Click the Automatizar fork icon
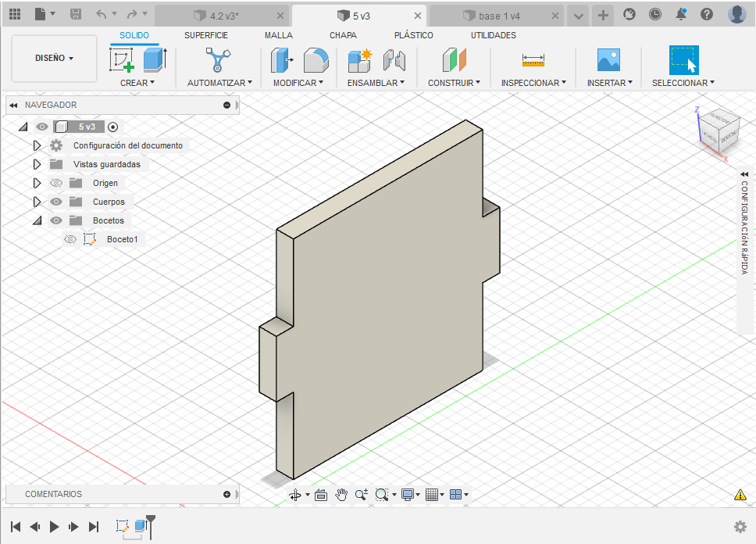This screenshot has height=544, width=756. pyautogui.click(x=219, y=60)
